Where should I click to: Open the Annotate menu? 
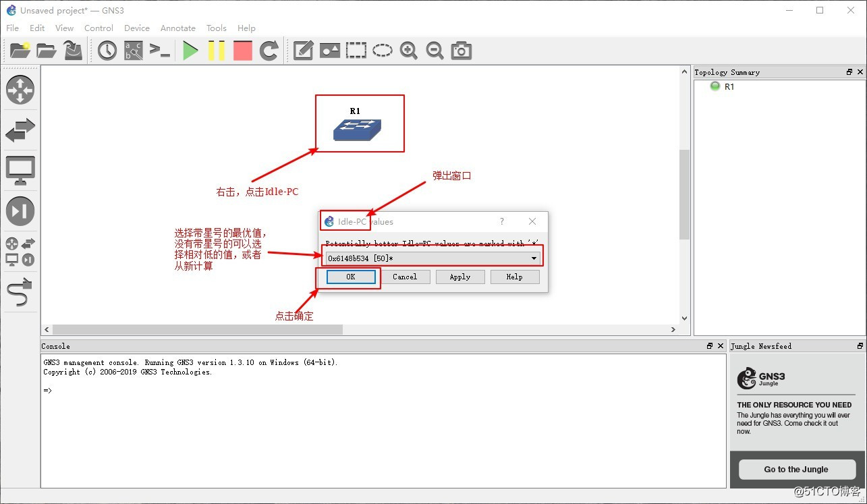coord(178,28)
